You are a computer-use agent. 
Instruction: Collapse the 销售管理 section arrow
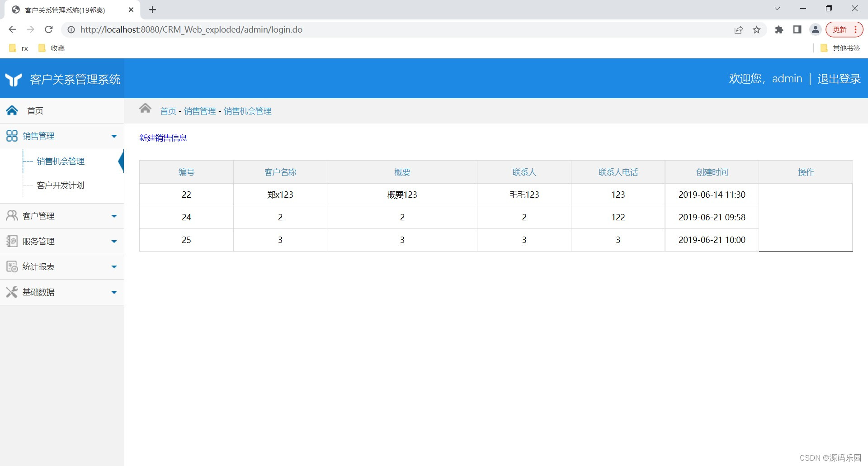114,136
